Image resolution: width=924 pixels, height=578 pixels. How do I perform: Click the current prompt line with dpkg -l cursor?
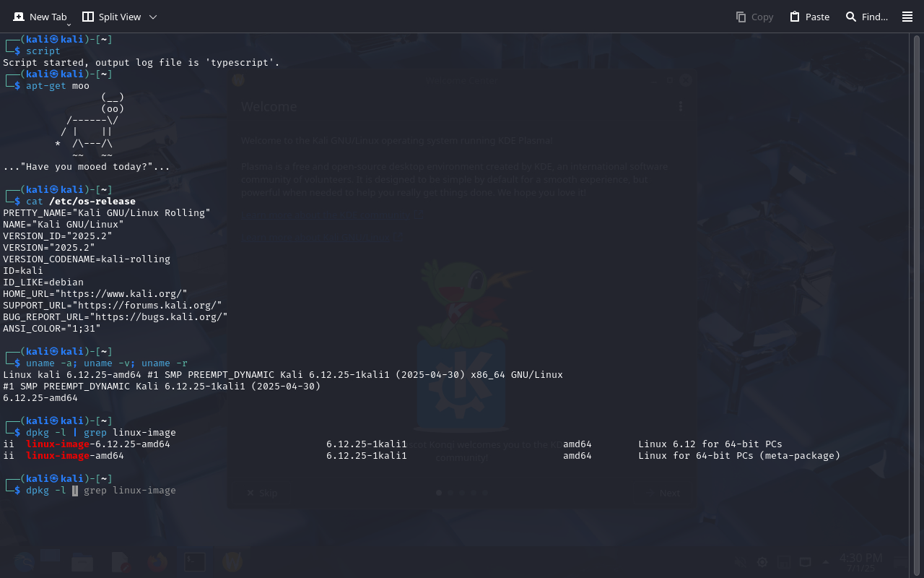[x=90, y=491]
